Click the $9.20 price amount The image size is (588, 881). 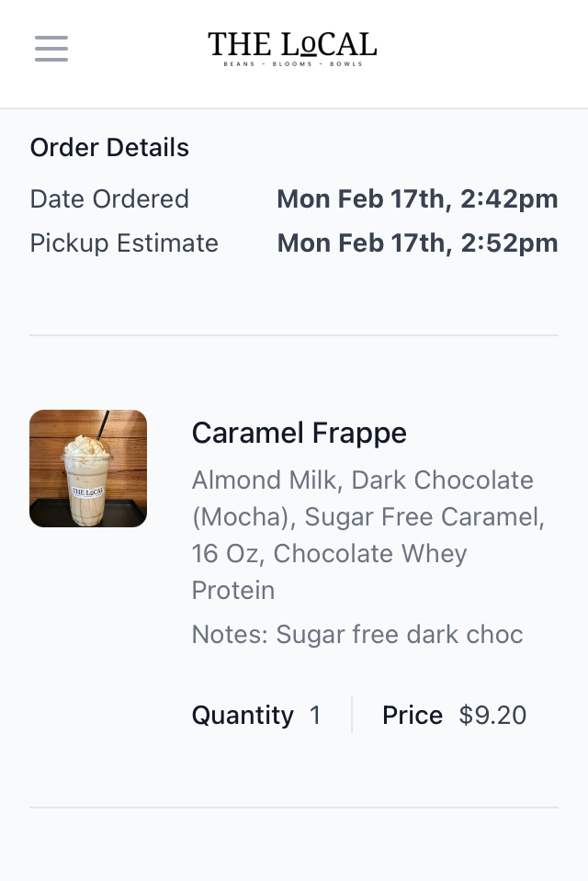coord(492,716)
